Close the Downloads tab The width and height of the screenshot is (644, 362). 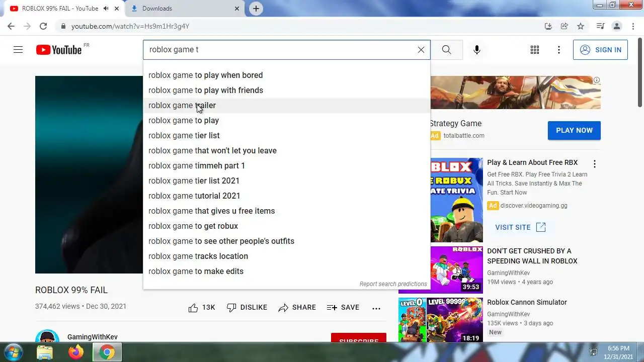[237, 9]
